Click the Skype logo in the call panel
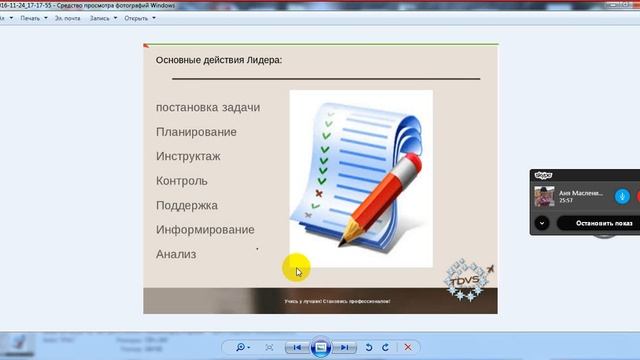 coord(543,176)
